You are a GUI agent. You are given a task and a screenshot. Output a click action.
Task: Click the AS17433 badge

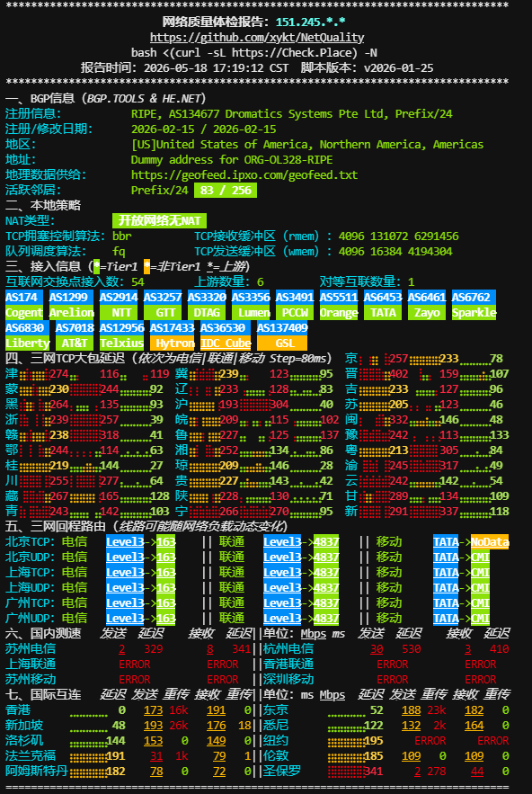pyautogui.click(x=173, y=327)
